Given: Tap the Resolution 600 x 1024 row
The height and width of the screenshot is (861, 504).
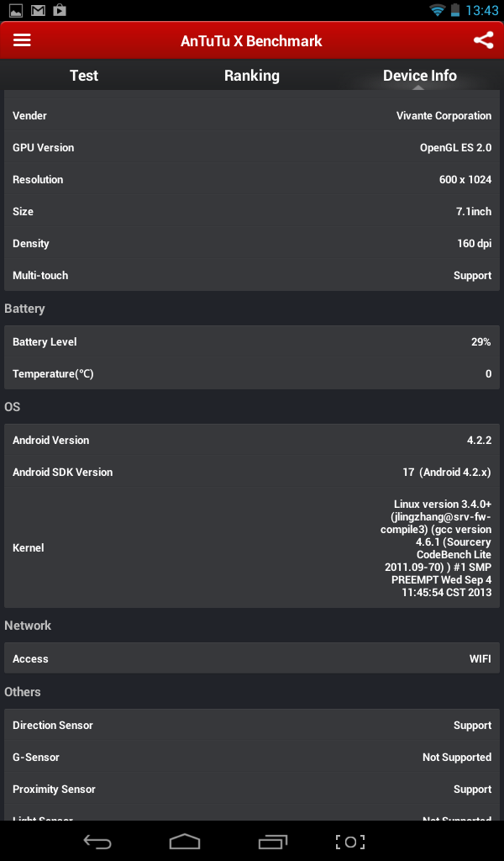Looking at the screenshot, I should [252, 179].
